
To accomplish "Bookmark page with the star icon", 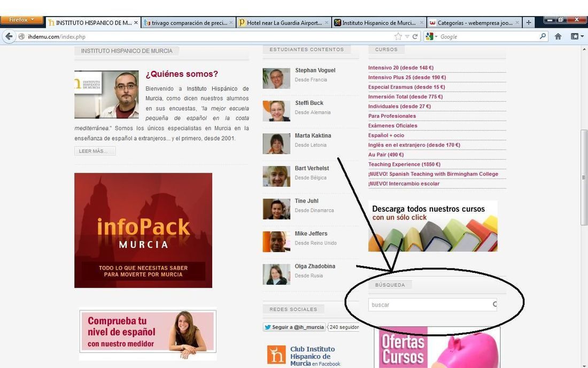I will (x=398, y=36).
